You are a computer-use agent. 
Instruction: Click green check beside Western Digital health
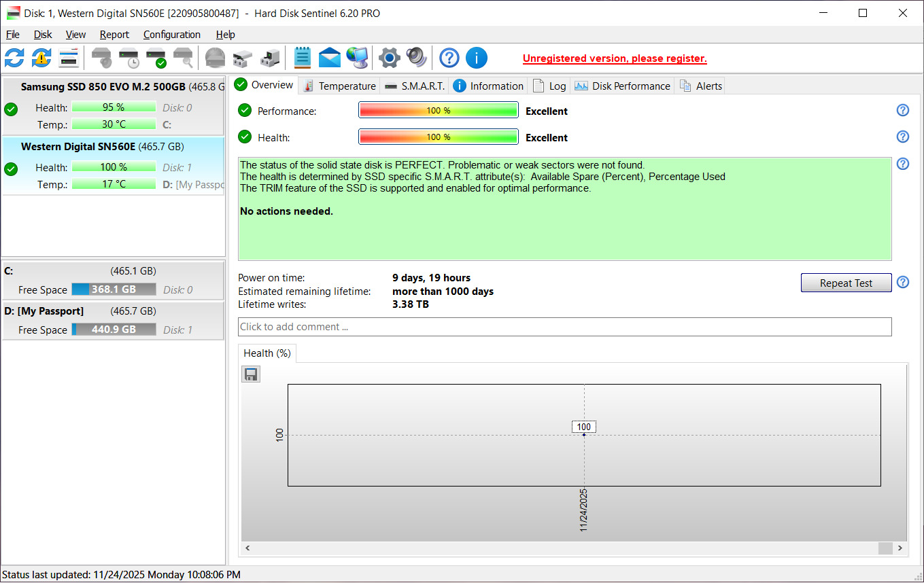[x=11, y=169]
